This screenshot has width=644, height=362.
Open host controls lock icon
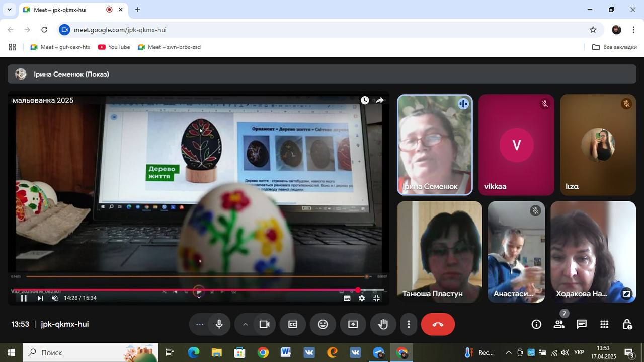[627, 325]
